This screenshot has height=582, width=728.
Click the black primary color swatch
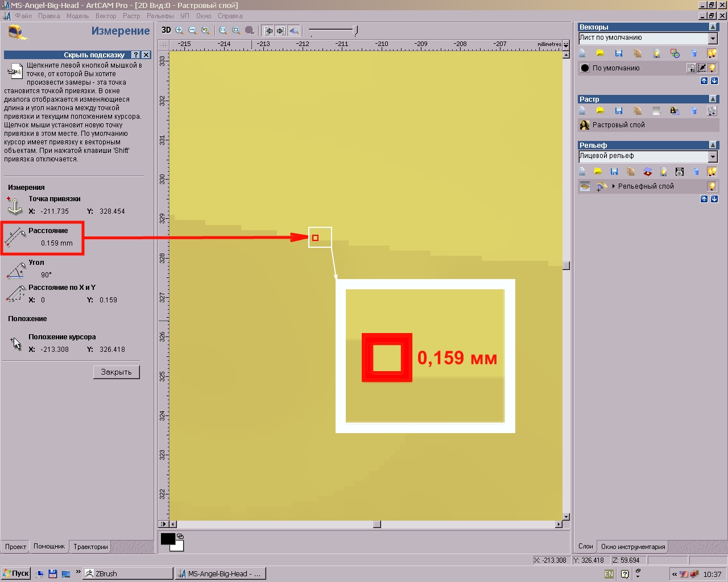[x=168, y=539]
